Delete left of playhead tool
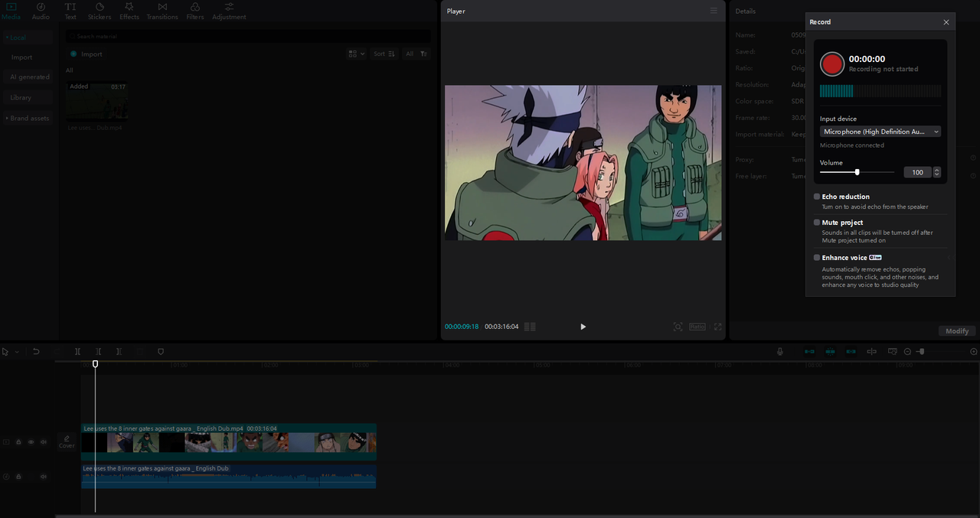980x518 pixels. click(98, 352)
